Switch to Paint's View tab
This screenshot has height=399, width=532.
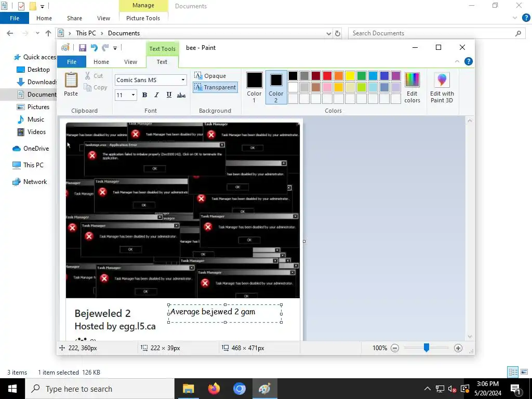[130, 62]
